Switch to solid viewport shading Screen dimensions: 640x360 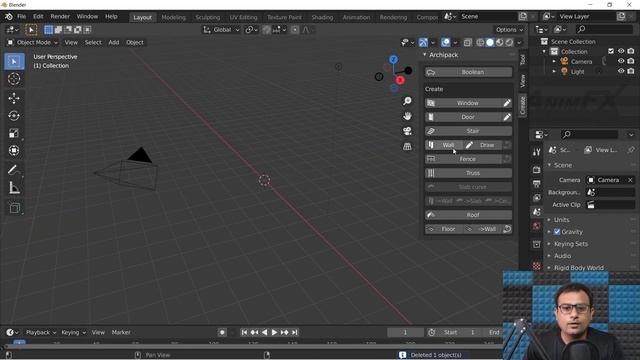pos(490,42)
